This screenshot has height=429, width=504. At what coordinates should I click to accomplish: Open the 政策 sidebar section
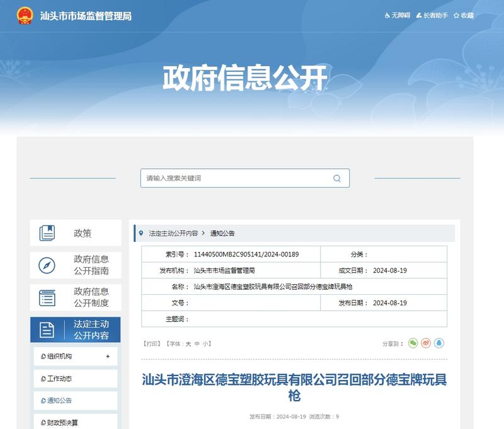click(x=76, y=233)
